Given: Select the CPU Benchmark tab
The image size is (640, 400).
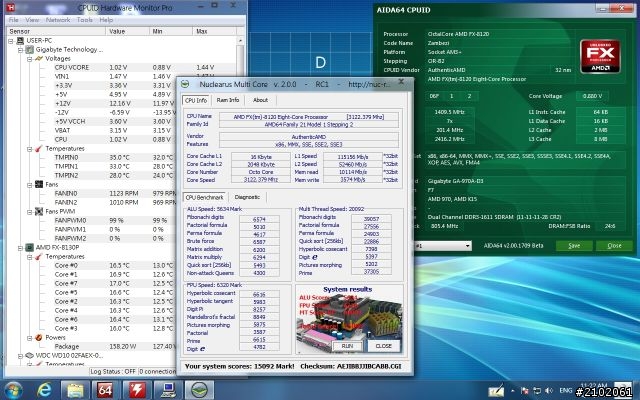Looking at the screenshot, I should point(204,197).
